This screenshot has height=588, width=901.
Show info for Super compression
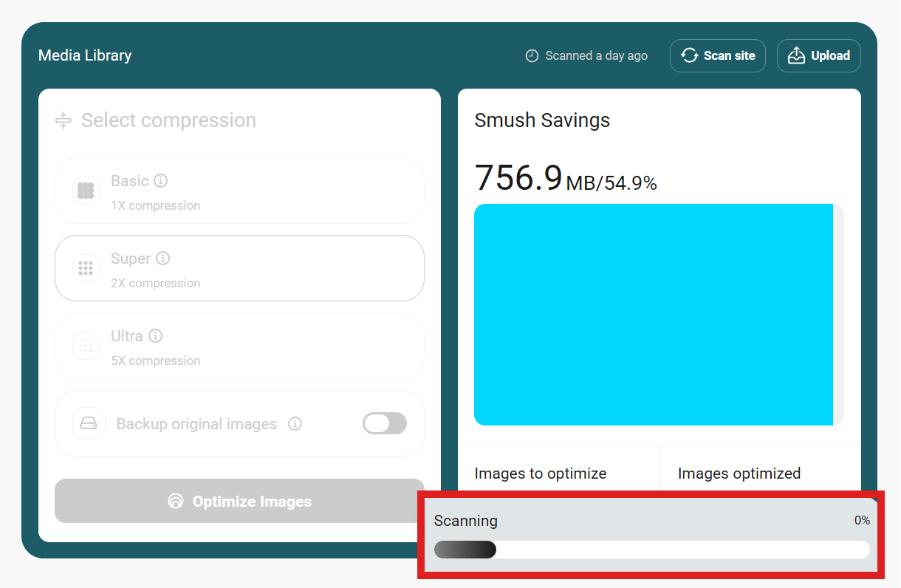(x=163, y=259)
